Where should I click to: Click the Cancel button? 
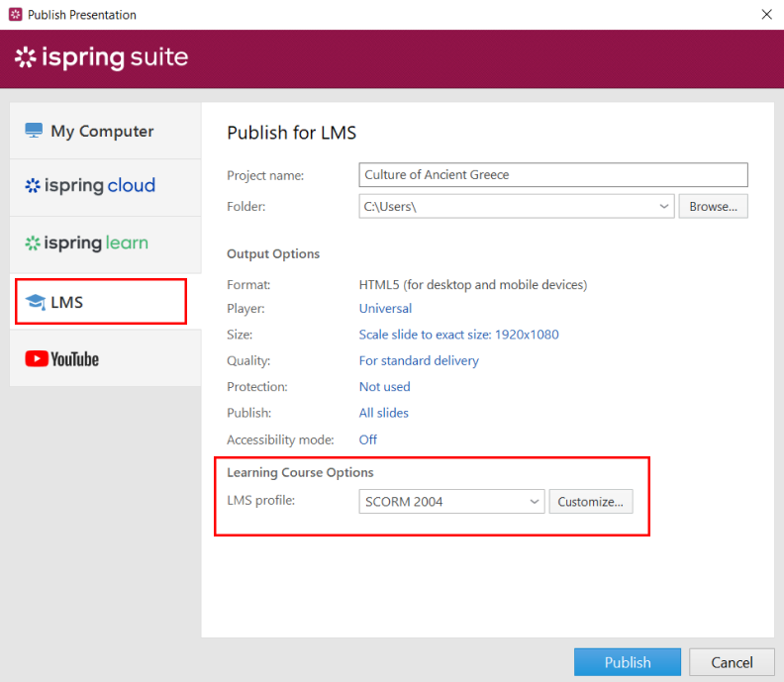[732, 662]
